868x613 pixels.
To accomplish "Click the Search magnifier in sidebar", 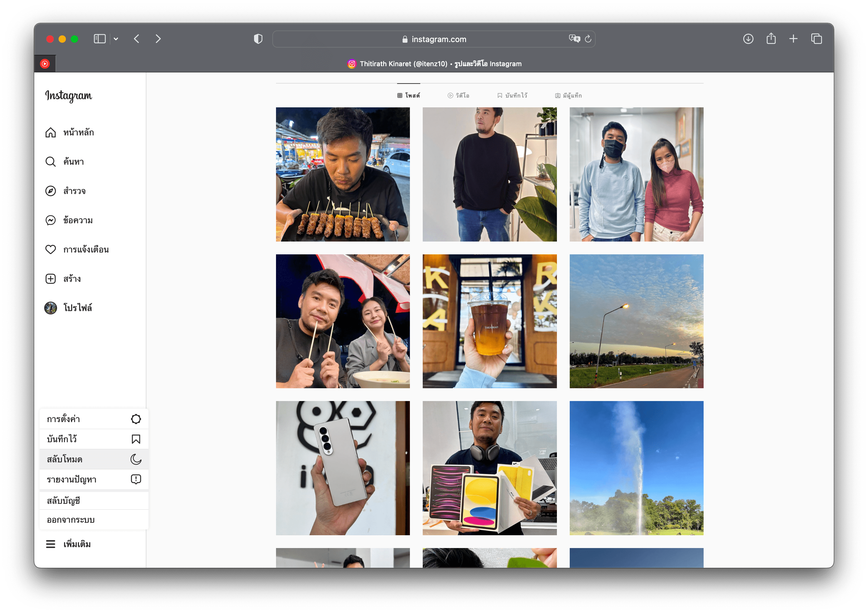I will [x=51, y=162].
